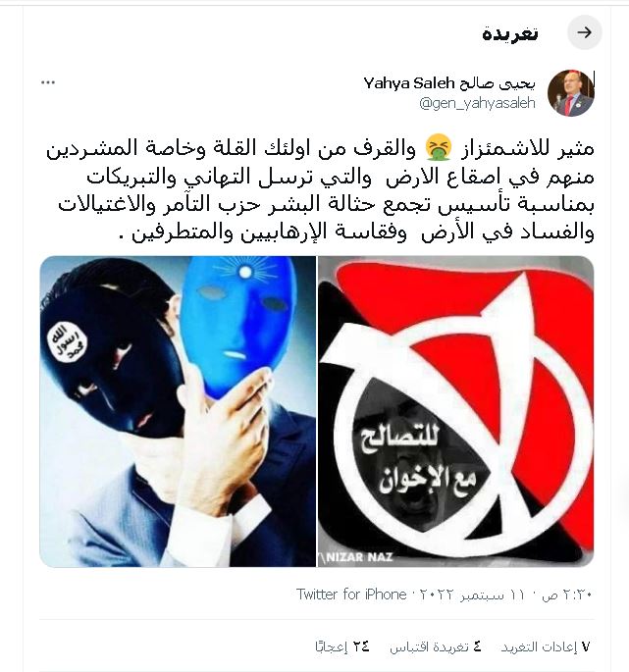View the ٤ quote tweets list
629x672 pixels.
click(x=436, y=646)
